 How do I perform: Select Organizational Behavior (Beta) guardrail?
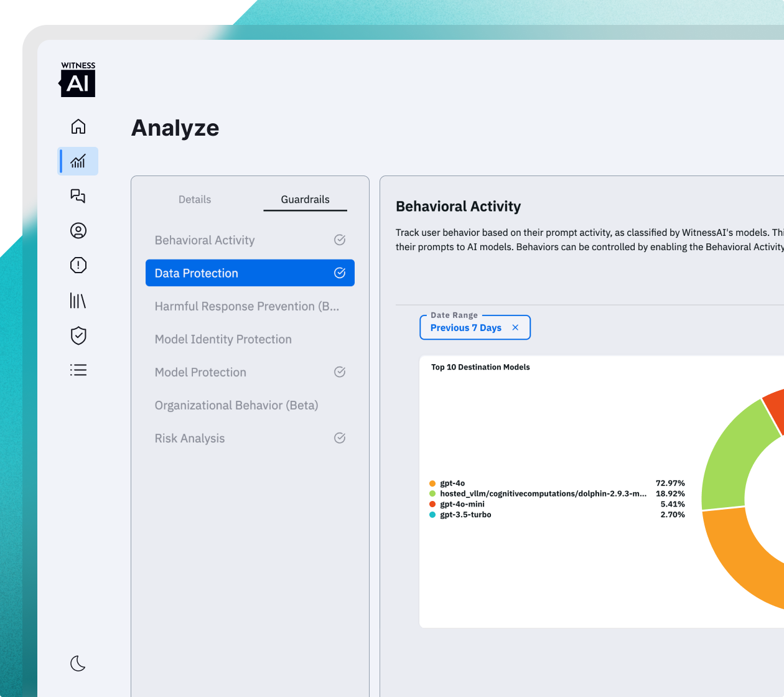pos(250,405)
